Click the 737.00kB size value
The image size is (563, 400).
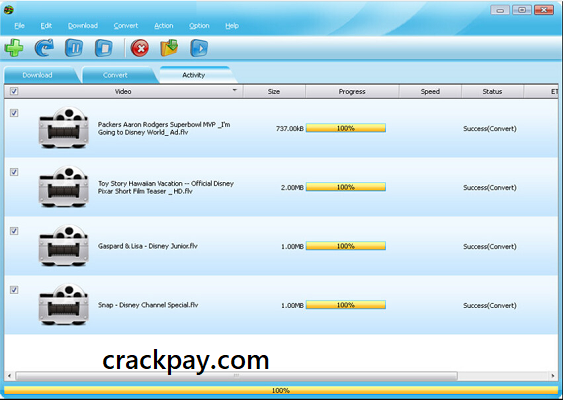point(290,128)
